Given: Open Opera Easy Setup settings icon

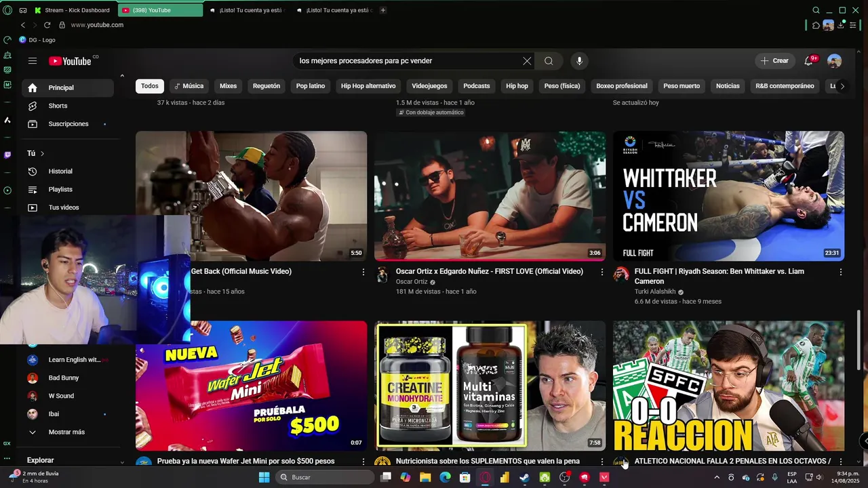Looking at the screenshot, I should tap(853, 25).
